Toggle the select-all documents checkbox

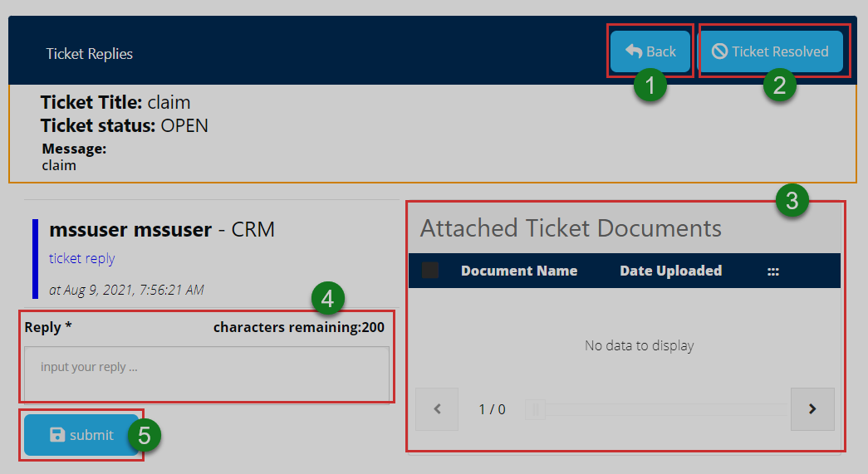(430, 271)
